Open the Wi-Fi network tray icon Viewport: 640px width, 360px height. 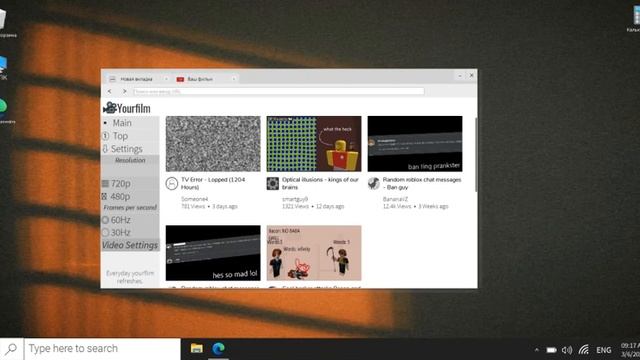(584, 350)
